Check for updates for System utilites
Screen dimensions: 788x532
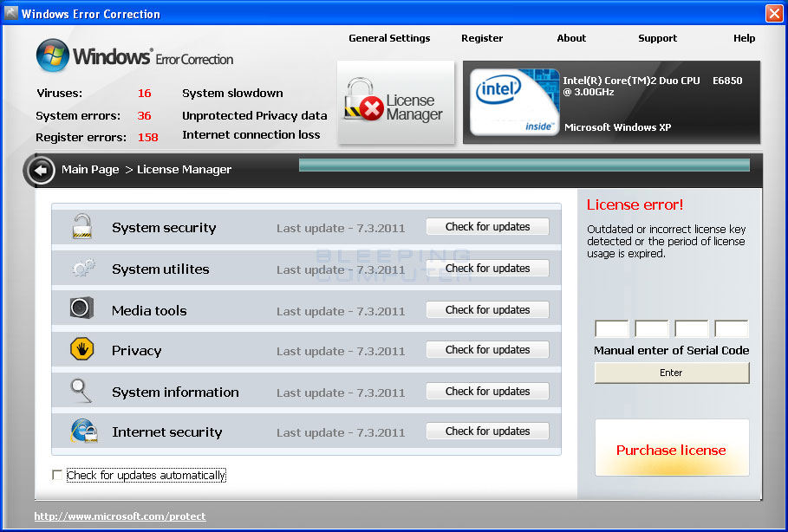487,269
